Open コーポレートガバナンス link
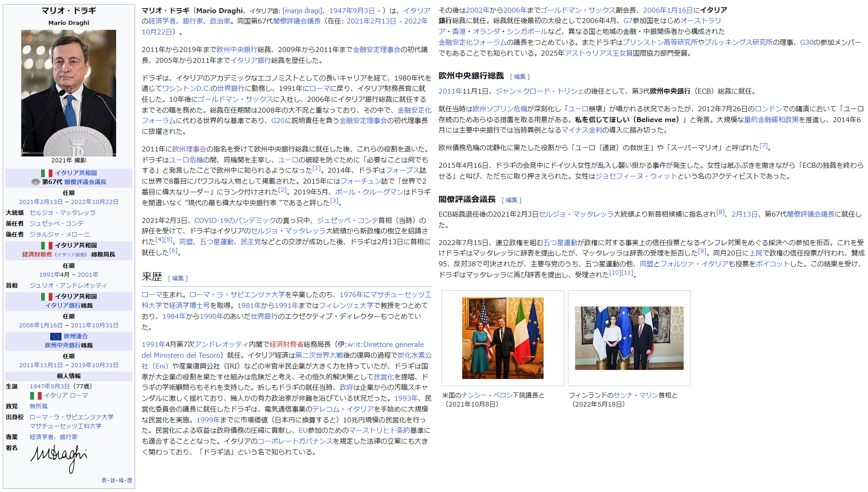The height and width of the screenshot is (492, 868). tap(295, 441)
